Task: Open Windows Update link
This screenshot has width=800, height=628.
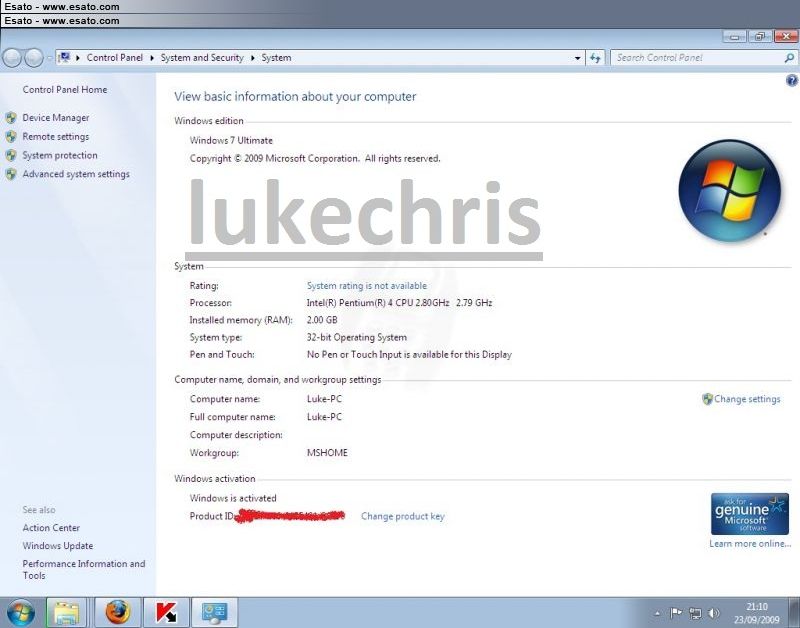Action: (x=58, y=546)
